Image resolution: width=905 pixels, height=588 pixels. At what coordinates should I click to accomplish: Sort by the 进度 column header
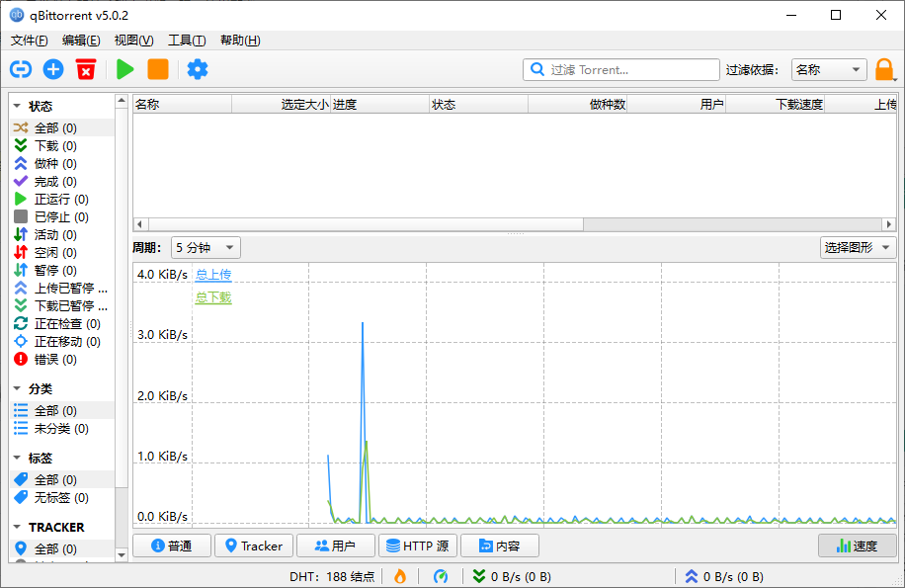click(379, 105)
